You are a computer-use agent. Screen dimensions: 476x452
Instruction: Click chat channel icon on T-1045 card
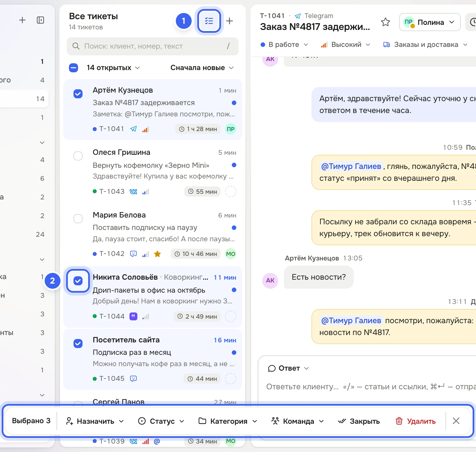point(133,379)
